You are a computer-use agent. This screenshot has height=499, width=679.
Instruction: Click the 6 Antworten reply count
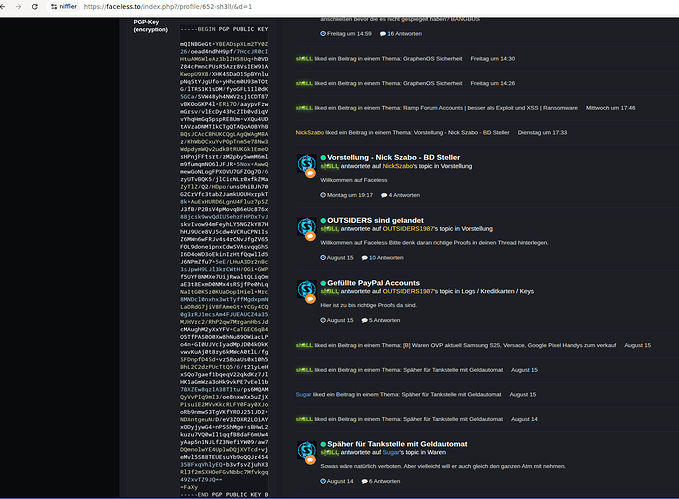[381, 481]
